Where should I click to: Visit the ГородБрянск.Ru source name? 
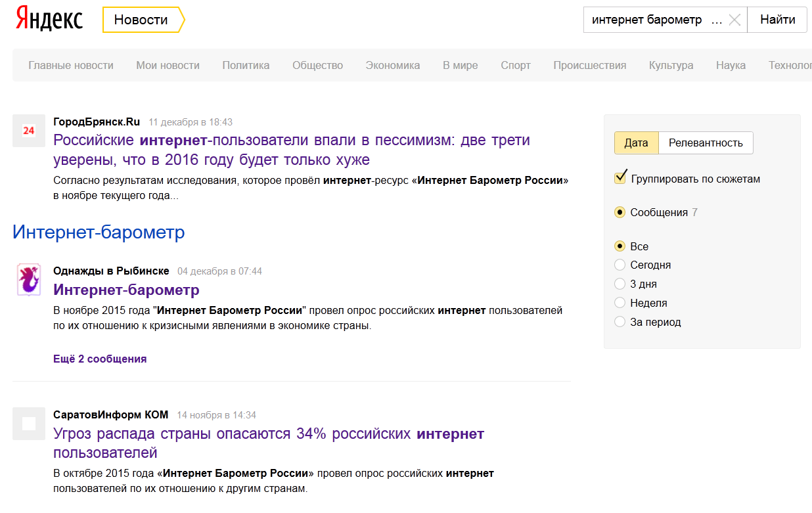pos(97,122)
